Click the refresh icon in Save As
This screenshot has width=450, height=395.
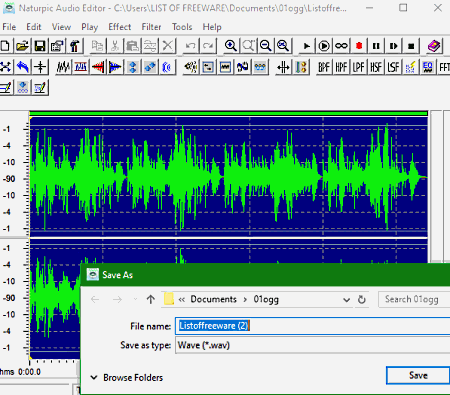362,300
